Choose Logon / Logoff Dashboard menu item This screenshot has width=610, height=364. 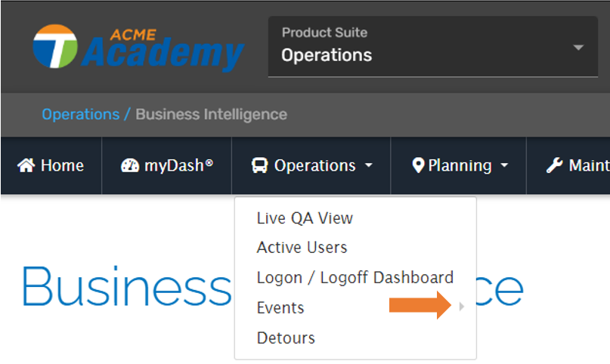[355, 278]
